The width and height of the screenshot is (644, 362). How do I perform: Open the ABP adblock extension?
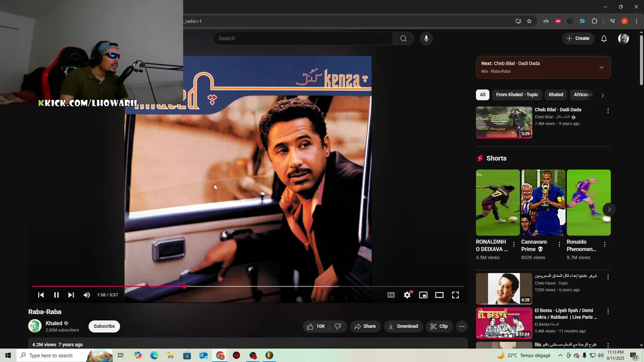click(x=558, y=21)
